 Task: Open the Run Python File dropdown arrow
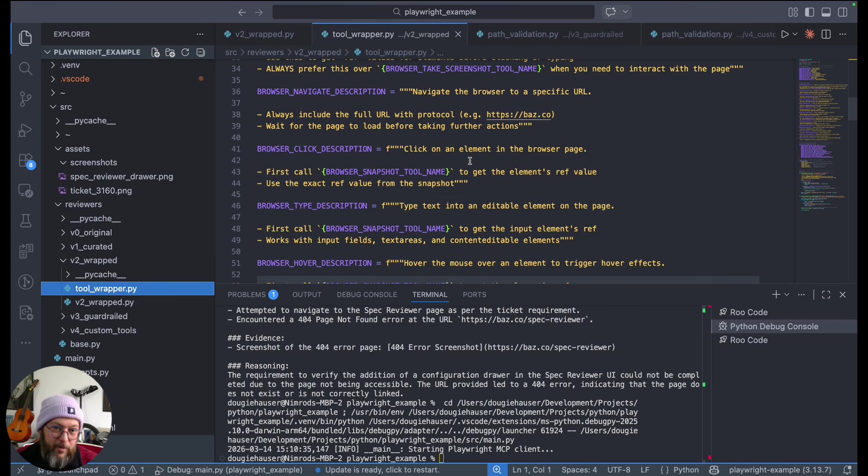click(x=796, y=34)
